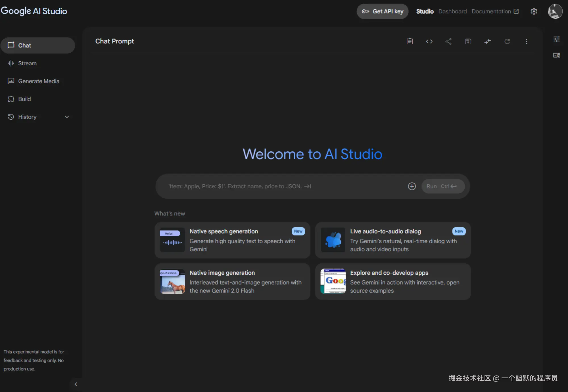Share the chat prompt
This screenshot has height=392, width=568.
(x=448, y=41)
